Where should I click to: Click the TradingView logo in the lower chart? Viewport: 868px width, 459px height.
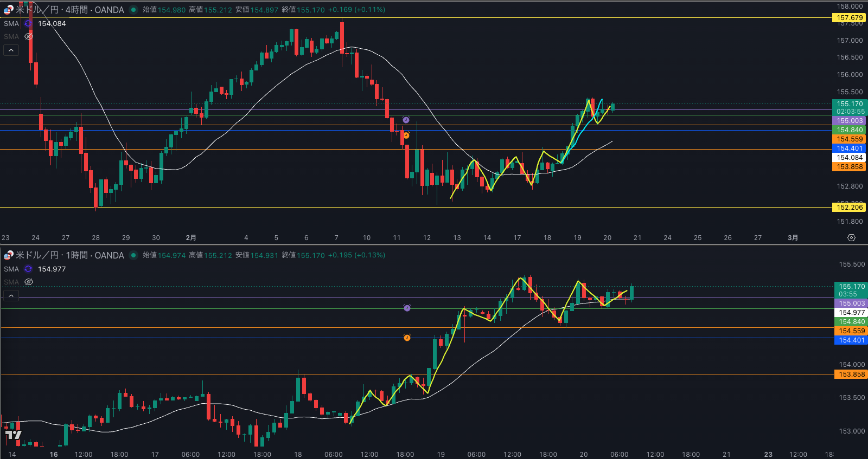coord(13,435)
